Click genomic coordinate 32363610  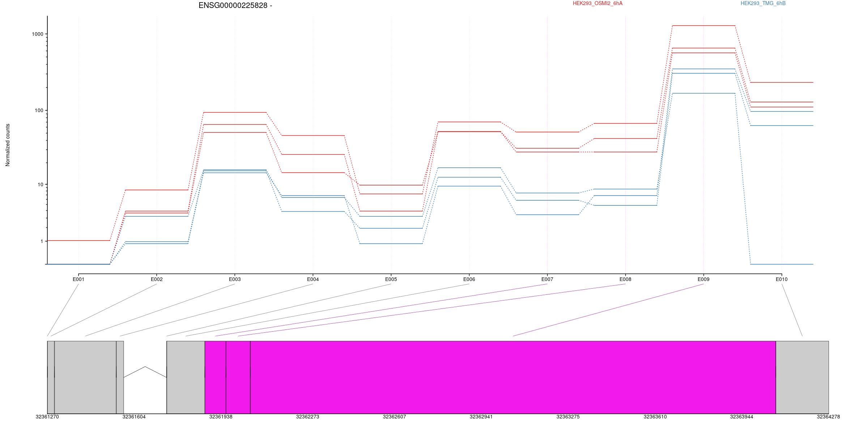655,417
